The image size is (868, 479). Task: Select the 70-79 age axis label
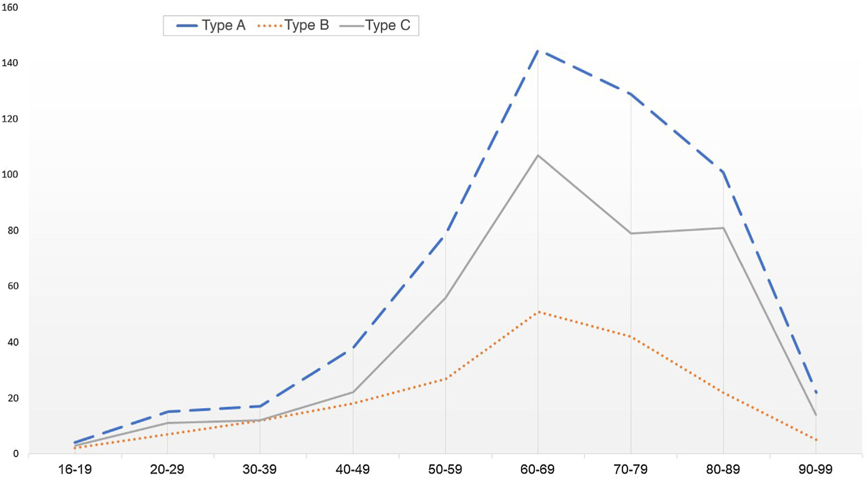click(630, 469)
